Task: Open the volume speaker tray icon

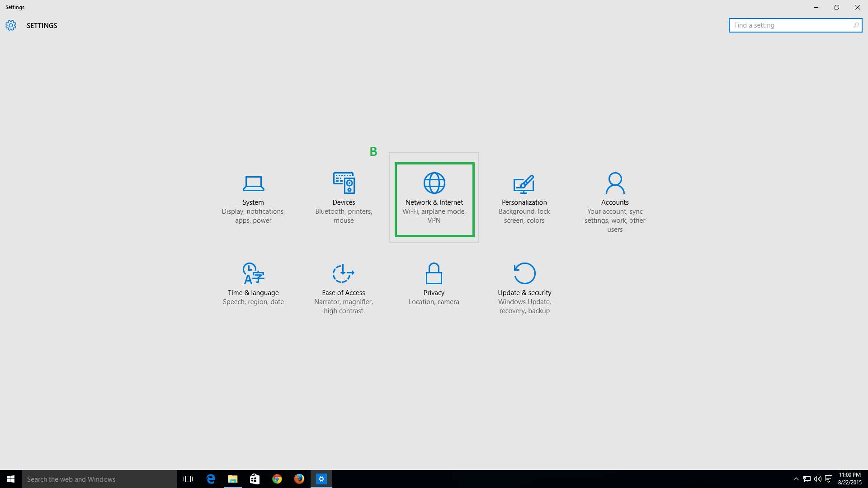Action: coord(818,479)
